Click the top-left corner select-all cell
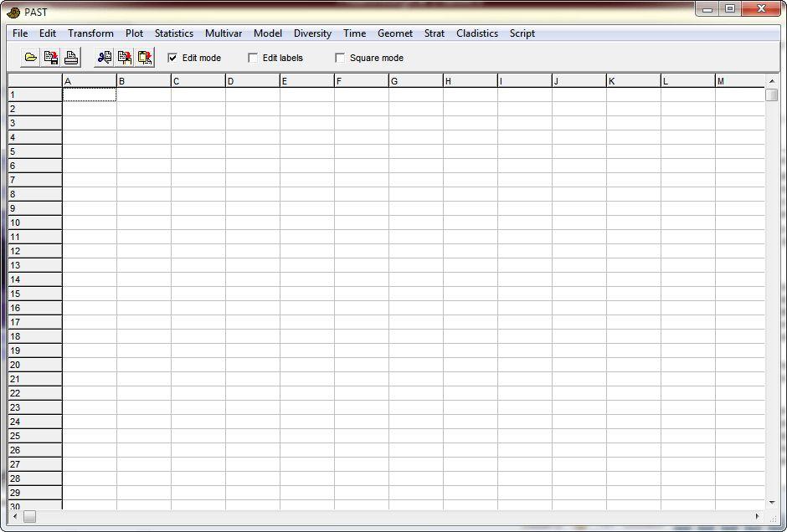787x532 pixels. point(35,81)
